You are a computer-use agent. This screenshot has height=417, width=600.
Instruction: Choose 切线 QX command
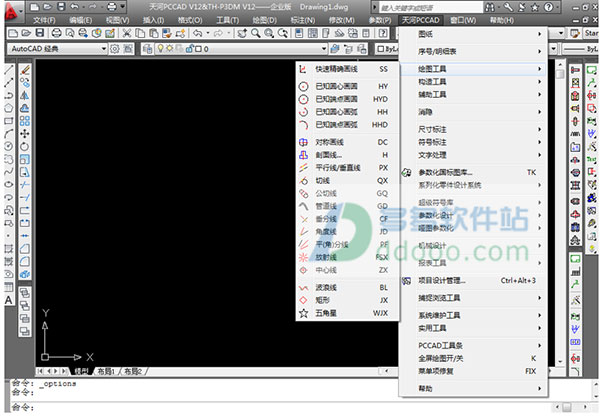pos(347,181)
